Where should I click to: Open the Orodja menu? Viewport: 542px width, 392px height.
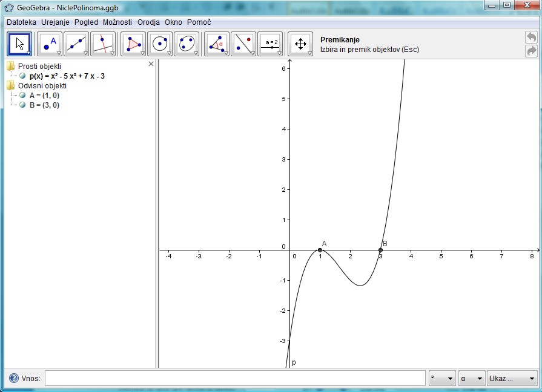point(148,22)
